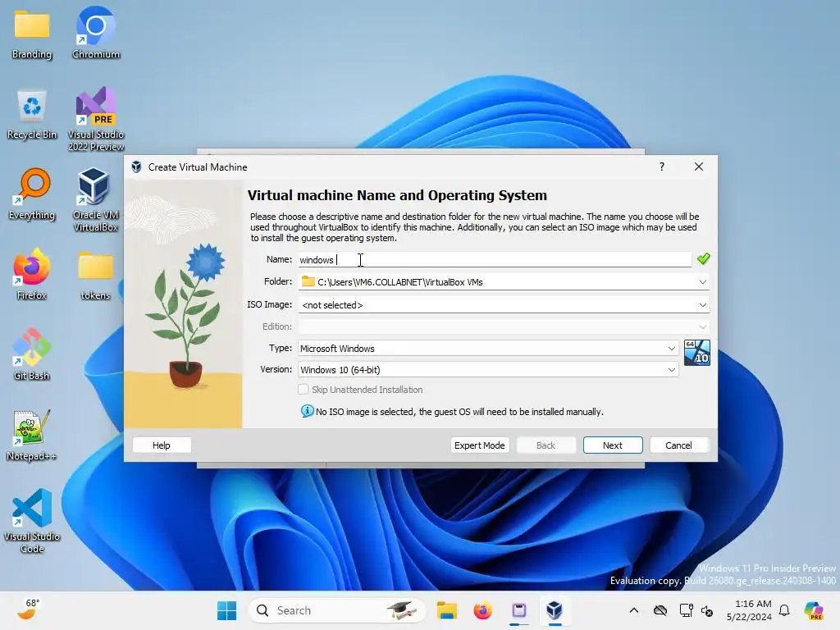Screen dimensions: 840x630
Task: Cancel the Create Virtual Machine dialog
Action: tap(678, 445)
